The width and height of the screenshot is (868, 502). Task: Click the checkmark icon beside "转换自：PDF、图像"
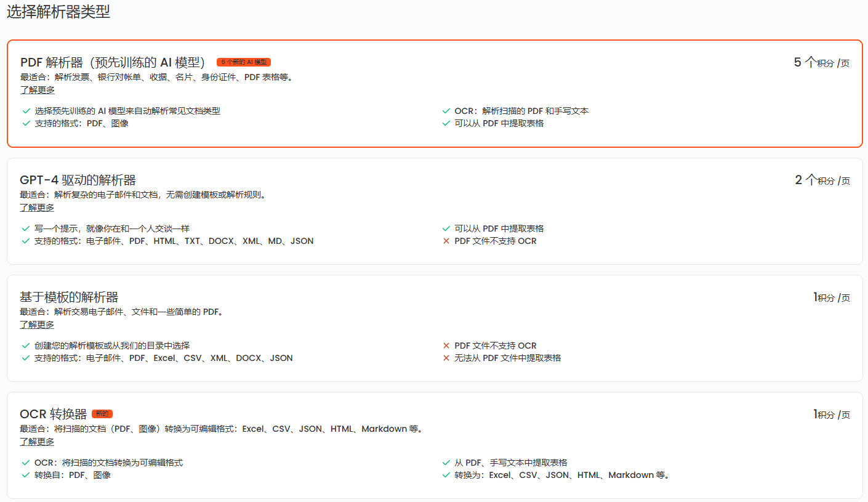[26, 475]
